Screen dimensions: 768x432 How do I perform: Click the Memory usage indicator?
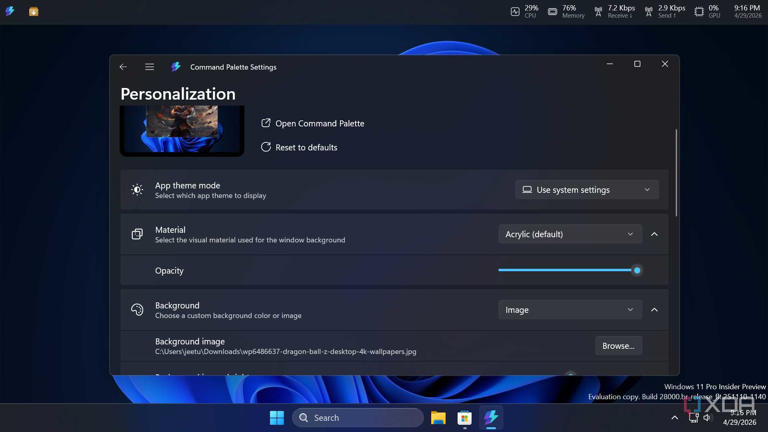pos(566,11)
